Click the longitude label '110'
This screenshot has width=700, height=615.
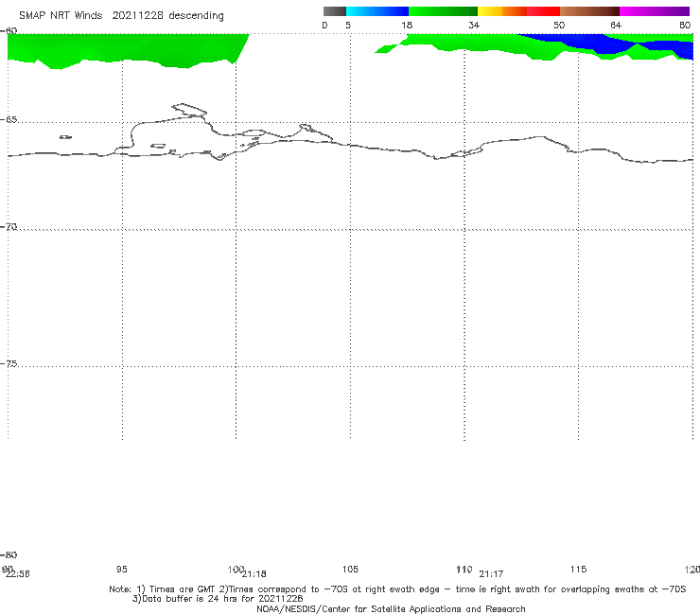click(x=464, y=570)
